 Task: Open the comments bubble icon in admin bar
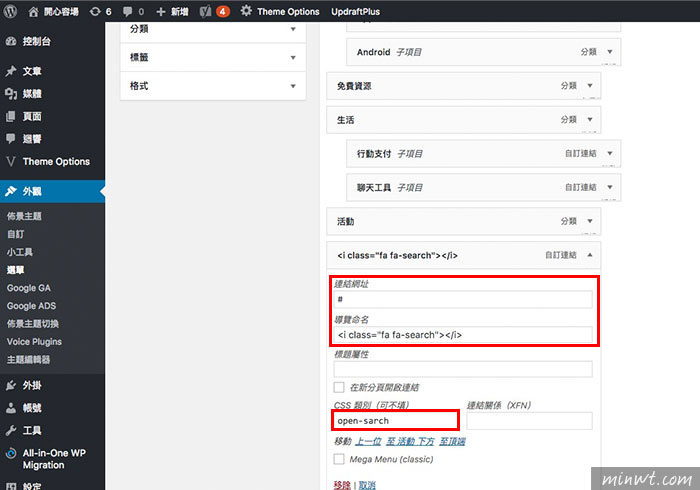point(128,12)
